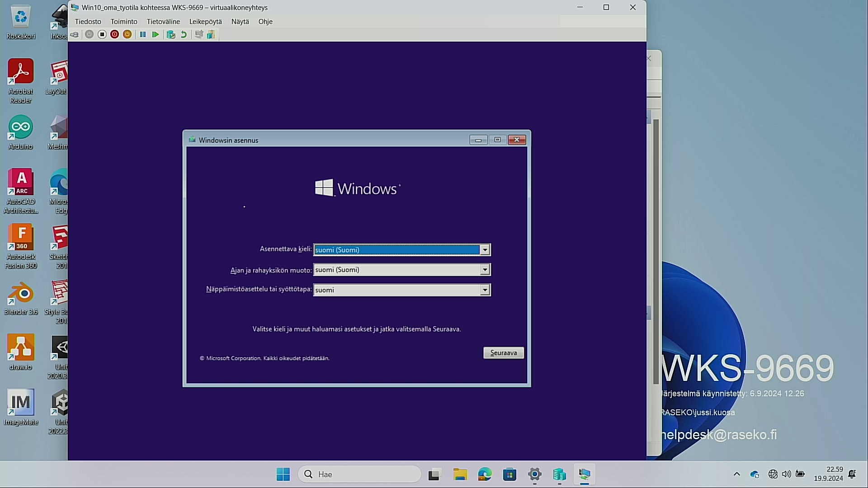The image size is (868, 488).
Task: Click the orange Save state icon
Action: coord(127,34)
